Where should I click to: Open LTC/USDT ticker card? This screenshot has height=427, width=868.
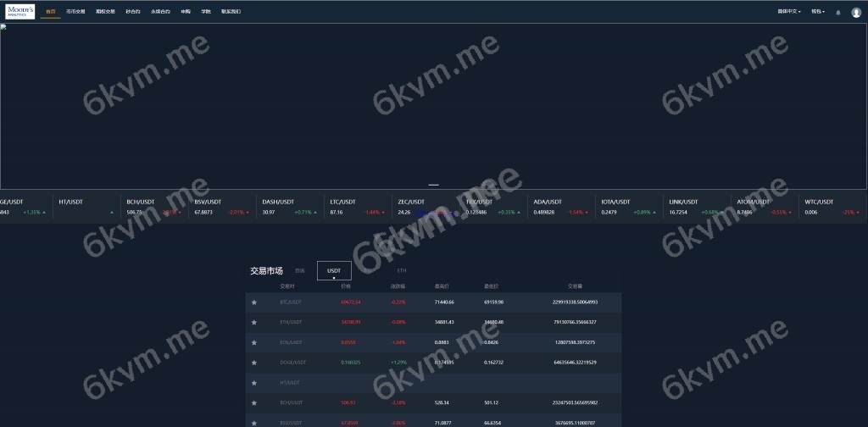coord(358,207)
